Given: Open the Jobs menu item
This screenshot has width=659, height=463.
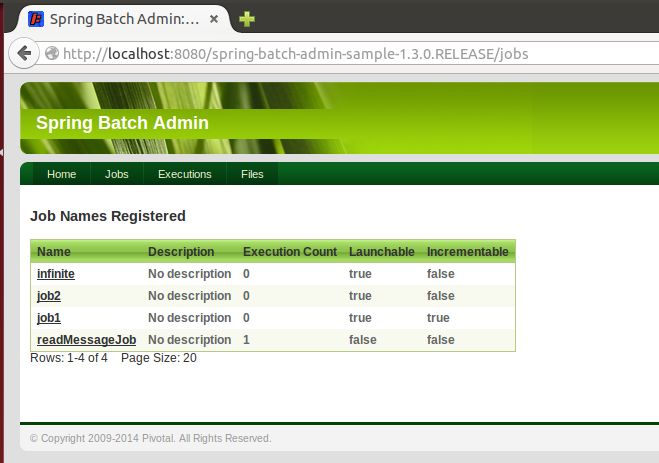Looking at the screenshot, I should point(116,174).
